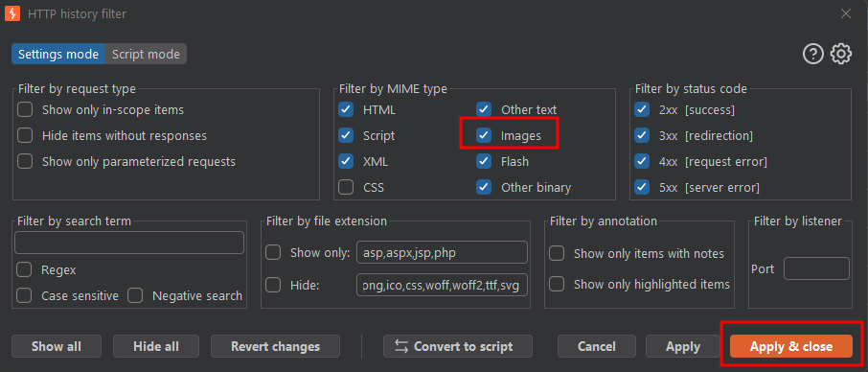868x372 pixels.
Task: Enable Show only in-scope items
Action: pyautogui.click(x=25, y=109)
